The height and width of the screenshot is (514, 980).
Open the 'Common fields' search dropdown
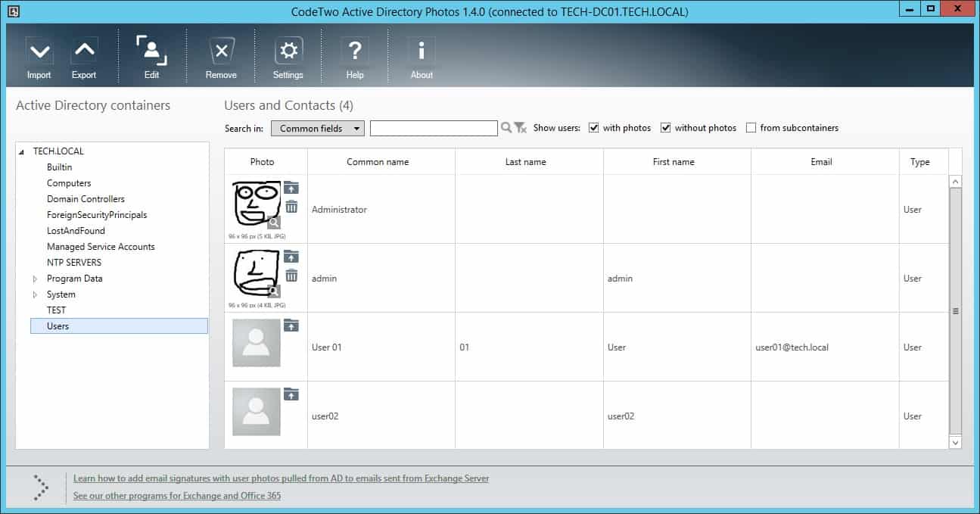[x=318, y=129]
